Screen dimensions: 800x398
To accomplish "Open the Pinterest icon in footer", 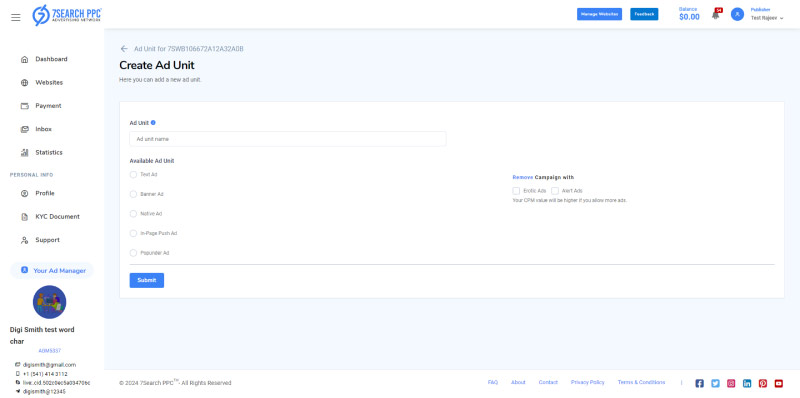I will [763, 383].
